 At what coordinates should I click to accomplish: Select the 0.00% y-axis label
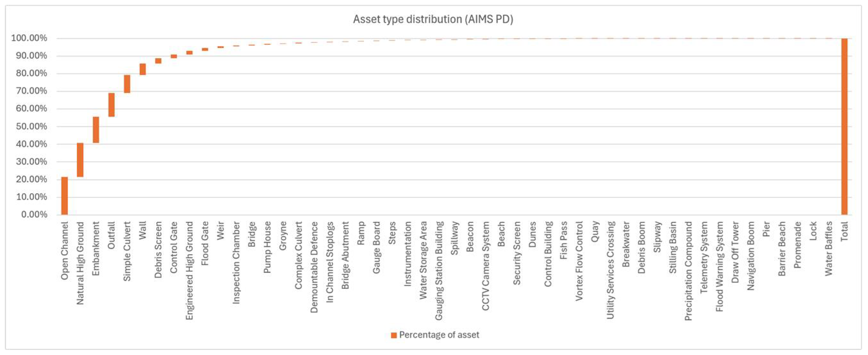(x=34, y=214)
